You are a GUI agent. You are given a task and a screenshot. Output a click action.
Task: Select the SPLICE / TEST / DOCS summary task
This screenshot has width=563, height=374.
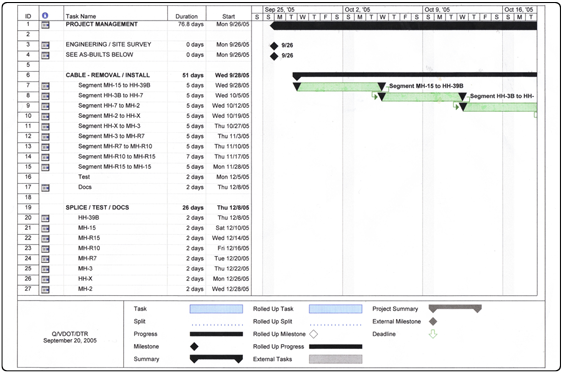(x=97, y=207)
